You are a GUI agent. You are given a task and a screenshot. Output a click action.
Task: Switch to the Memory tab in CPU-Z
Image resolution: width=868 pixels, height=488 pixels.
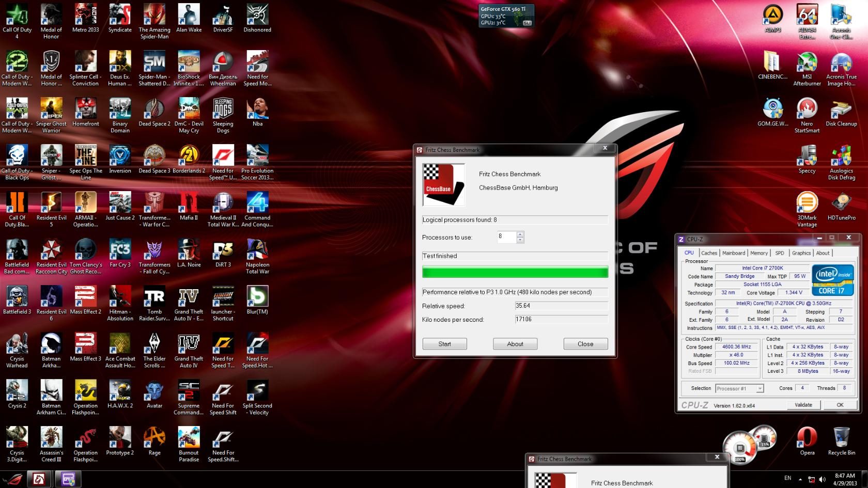point(759,253)
